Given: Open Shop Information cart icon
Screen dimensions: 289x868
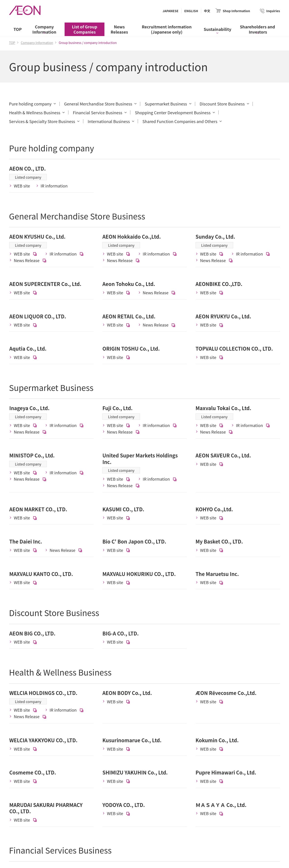Looking at the screenshot, I should click(218, 11).
